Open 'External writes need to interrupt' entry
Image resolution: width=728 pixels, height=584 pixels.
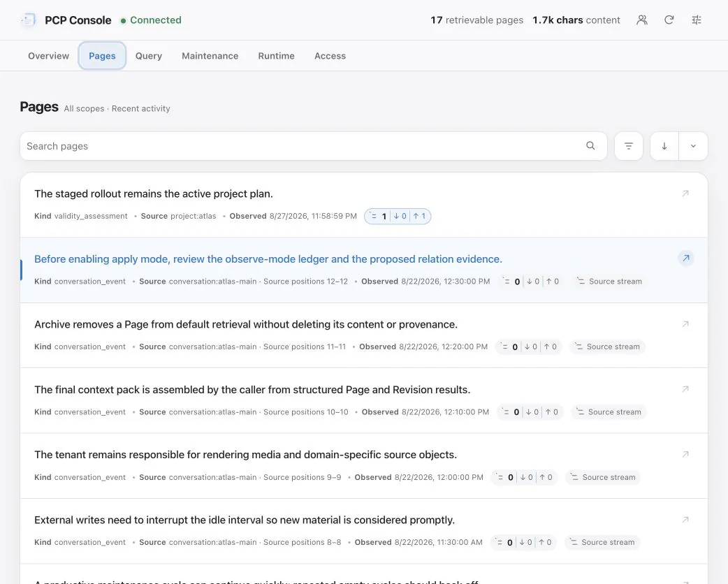pos(245,520)
